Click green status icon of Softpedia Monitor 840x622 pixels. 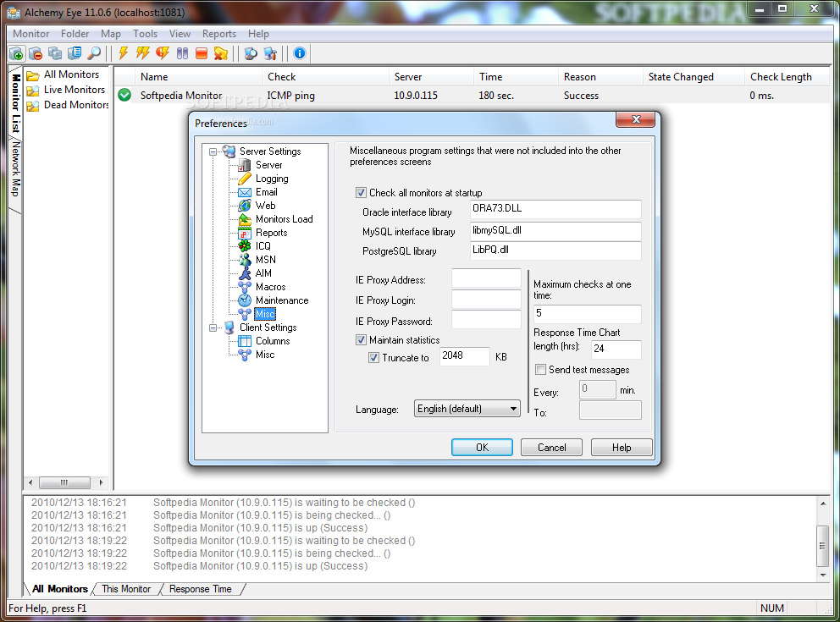[124, 96]
